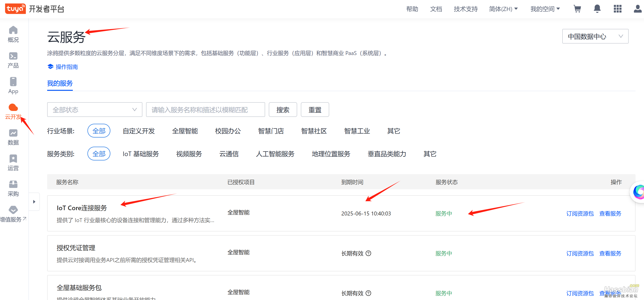Select 其它 in 行业场景 filter

[x=394, y=131]
